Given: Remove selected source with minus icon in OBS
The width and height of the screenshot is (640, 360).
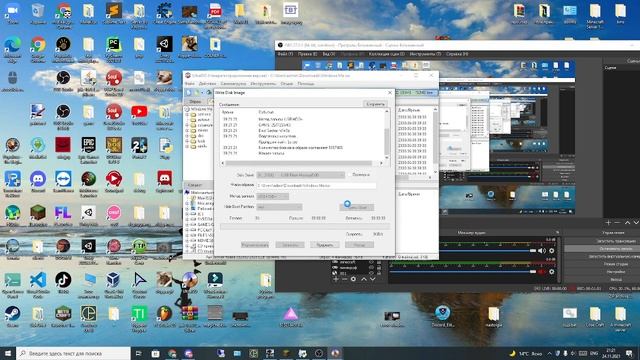Looking at the screenshot, I should pos(344,279).
